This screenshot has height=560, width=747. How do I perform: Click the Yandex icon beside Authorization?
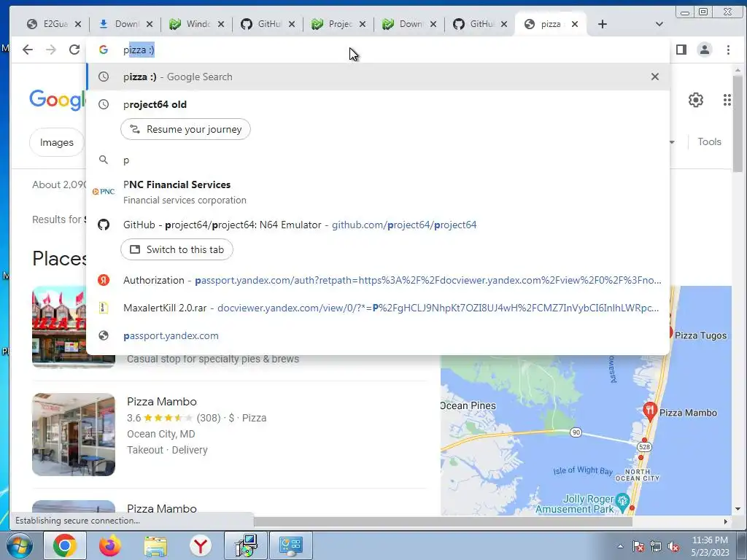point(104,280)
